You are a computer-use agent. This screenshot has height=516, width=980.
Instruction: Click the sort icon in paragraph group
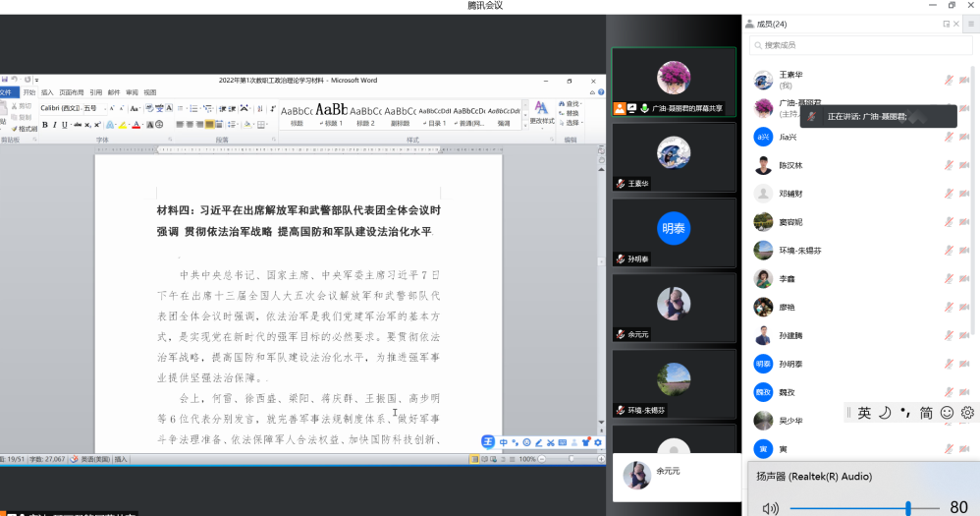tap(260, 109)
